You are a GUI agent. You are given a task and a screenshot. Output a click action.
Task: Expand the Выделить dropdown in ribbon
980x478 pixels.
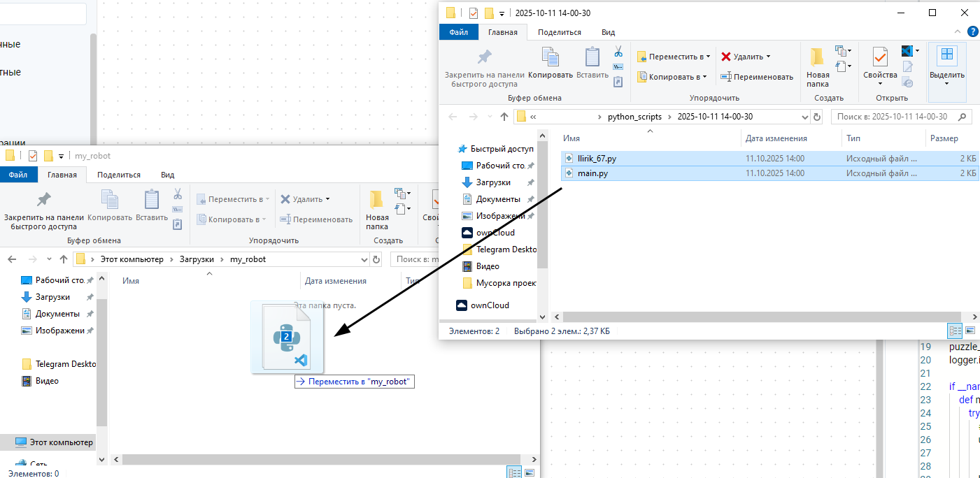(x=946, y=84)
